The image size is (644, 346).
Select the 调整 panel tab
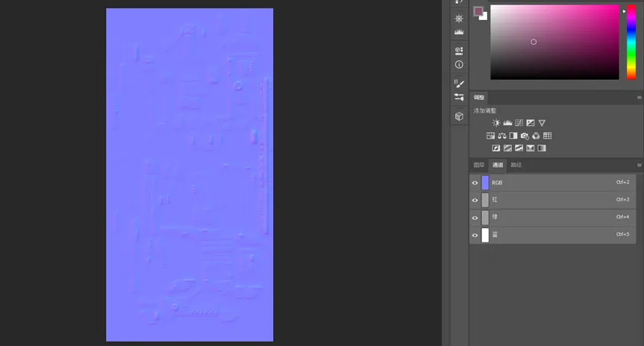479,97
